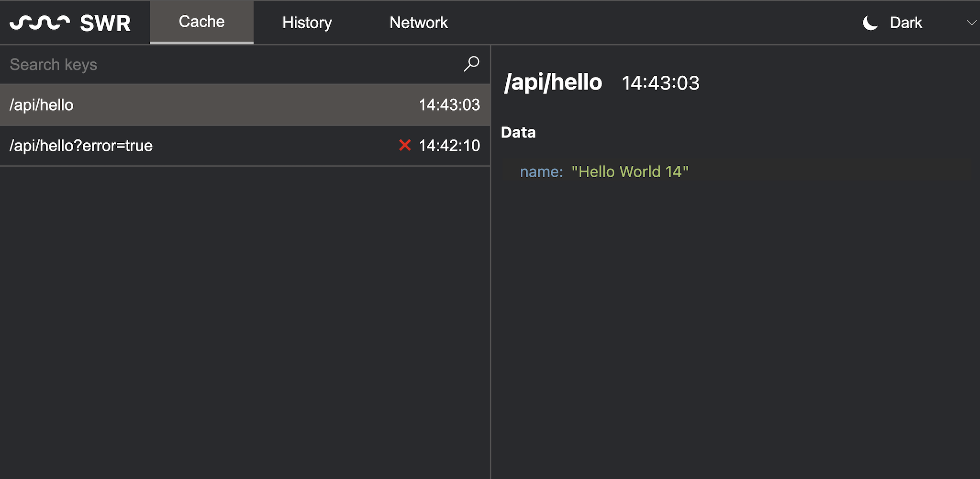Screen dimensions: 980x479
Task: Click the SWR title text
Action: [x=105, y=23]
